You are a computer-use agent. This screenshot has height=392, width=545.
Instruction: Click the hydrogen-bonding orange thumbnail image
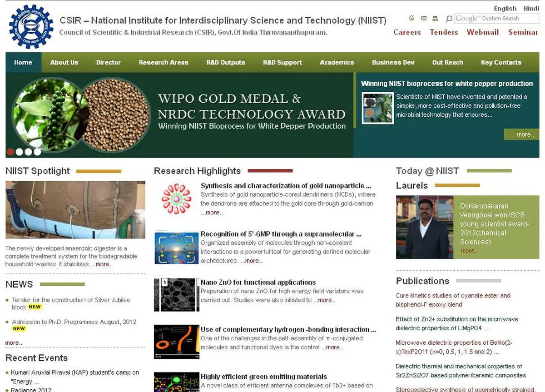coord(176,342)
